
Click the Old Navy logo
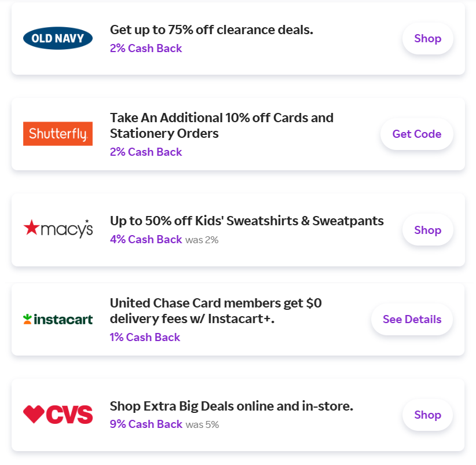(58, 39)
